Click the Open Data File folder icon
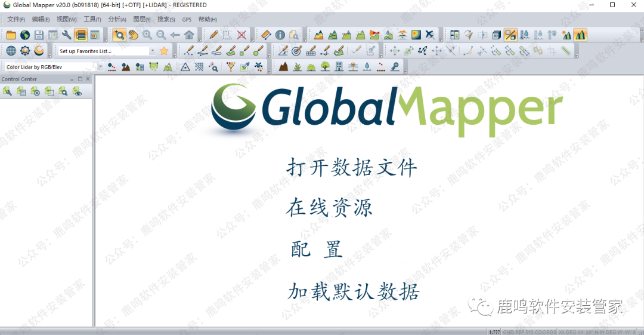 coord(11,35)
